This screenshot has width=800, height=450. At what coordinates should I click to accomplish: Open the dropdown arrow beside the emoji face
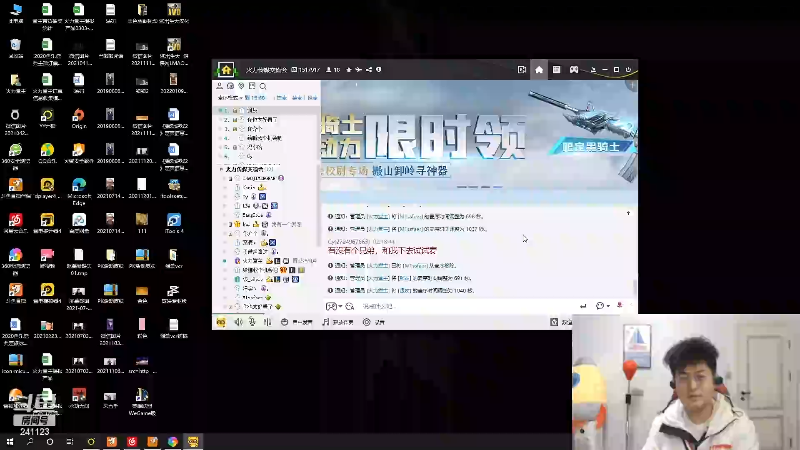coord(608,306)
